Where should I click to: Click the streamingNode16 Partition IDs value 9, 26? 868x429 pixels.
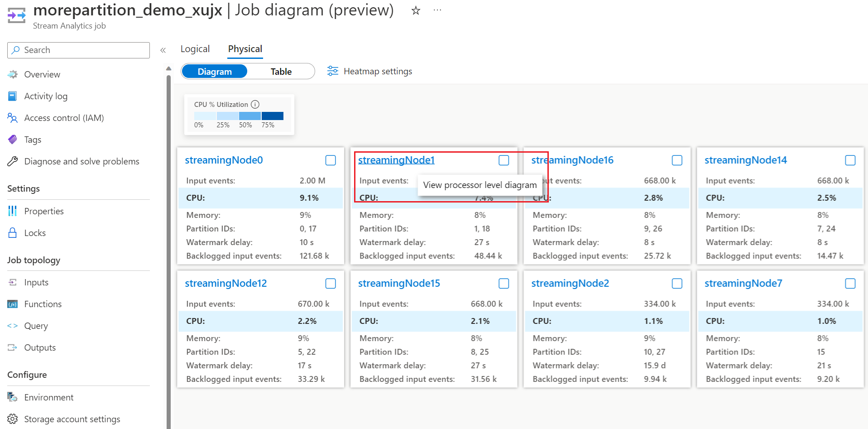click(653, 229)
